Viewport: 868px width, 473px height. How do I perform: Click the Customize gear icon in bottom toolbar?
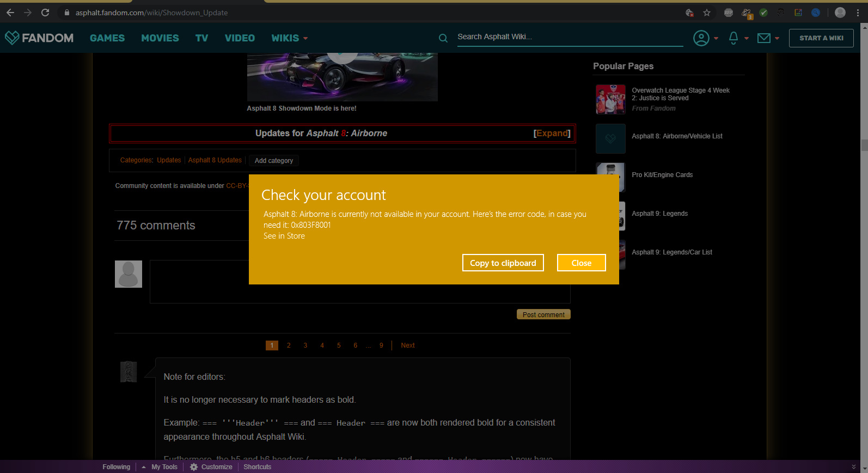click(x=194, y=467)
